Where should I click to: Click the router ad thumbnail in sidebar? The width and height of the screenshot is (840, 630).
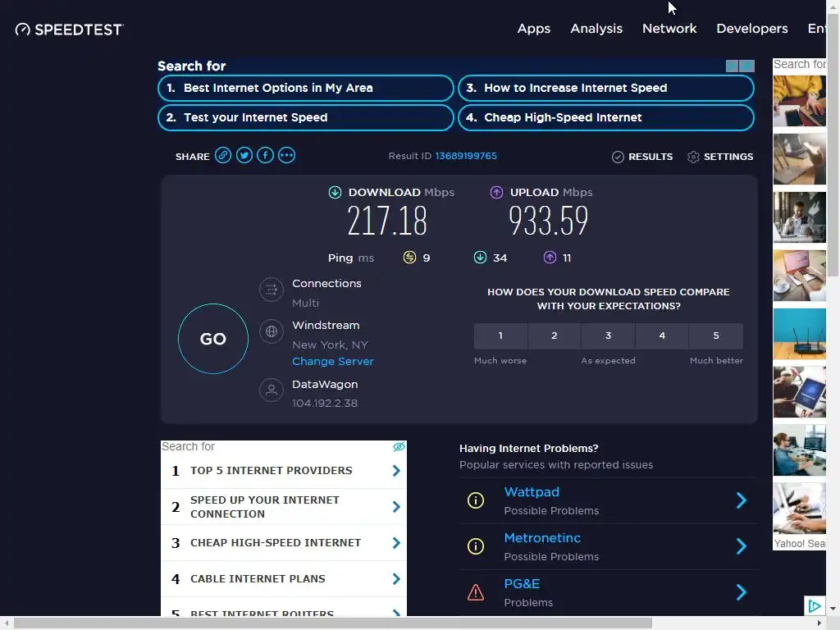tap(799, 334)
